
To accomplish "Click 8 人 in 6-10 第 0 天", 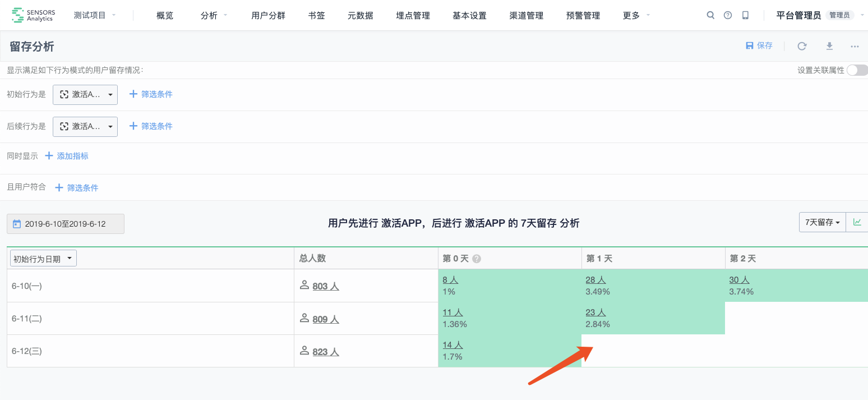I will point(450,279).
